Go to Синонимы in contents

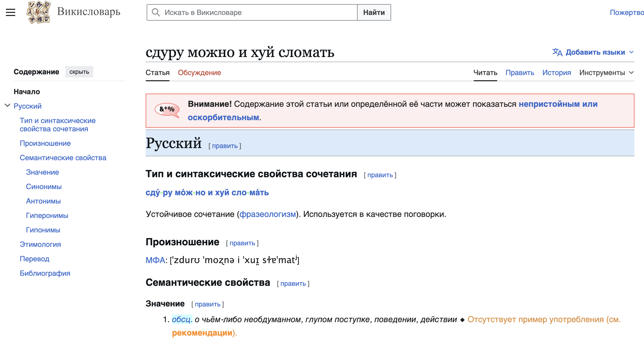tap(44, 186)
